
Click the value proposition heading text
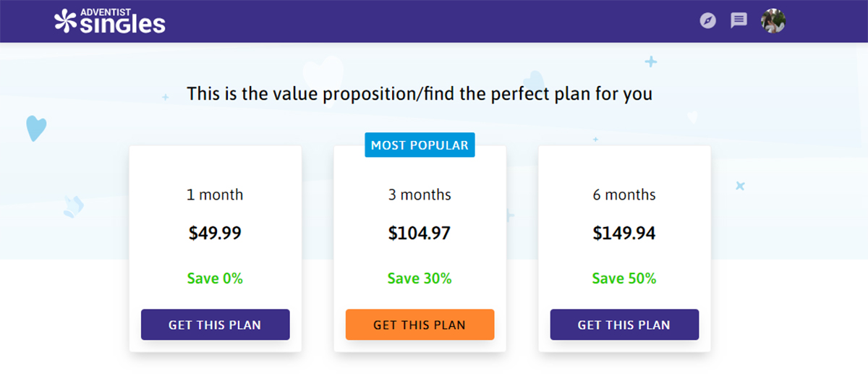(420, 94)
